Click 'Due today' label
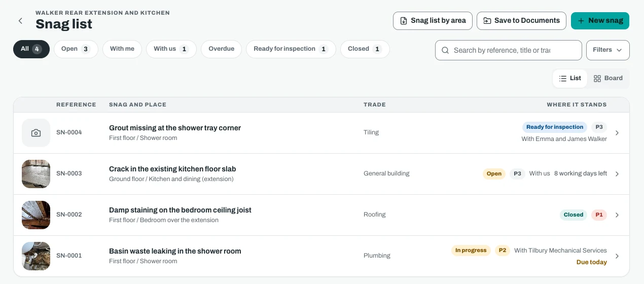The height and width of the screenshot is (284, 644). click(592, 262)
